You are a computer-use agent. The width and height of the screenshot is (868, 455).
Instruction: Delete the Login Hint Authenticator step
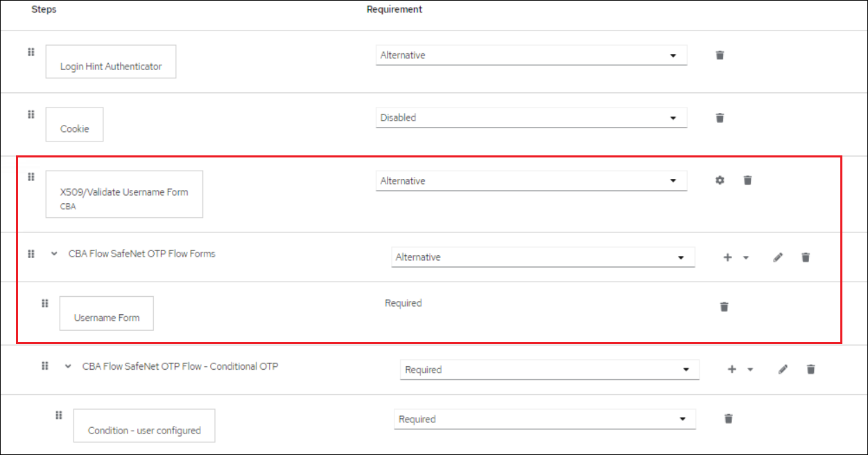720,55
